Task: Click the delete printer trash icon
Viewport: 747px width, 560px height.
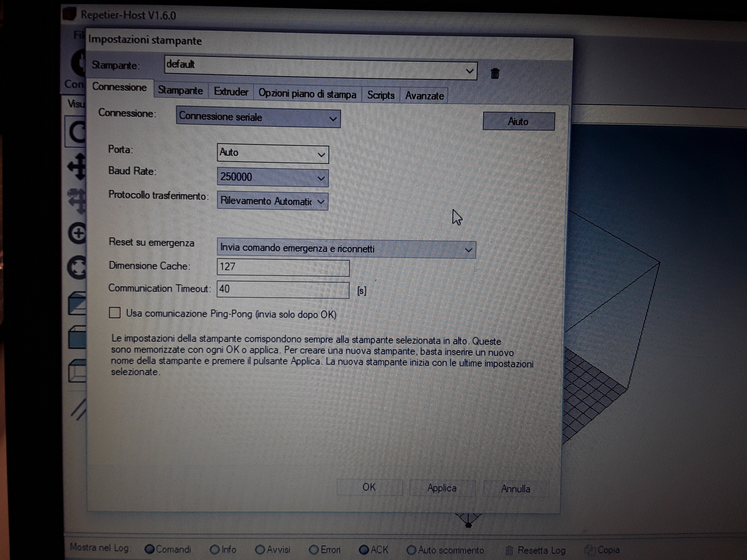Action: pos(495,73)
